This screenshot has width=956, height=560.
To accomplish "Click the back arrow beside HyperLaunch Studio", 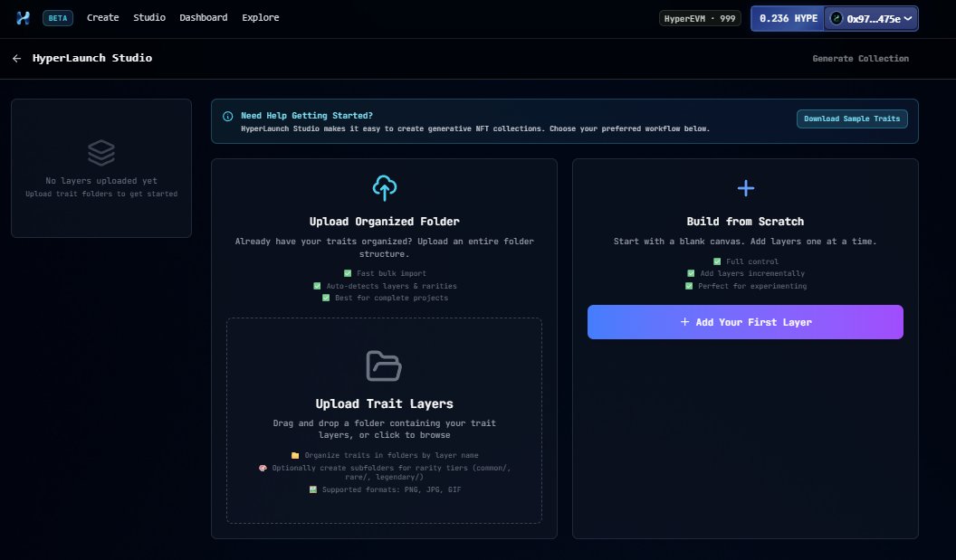I will pyautogui.click(x=16, y=59).
